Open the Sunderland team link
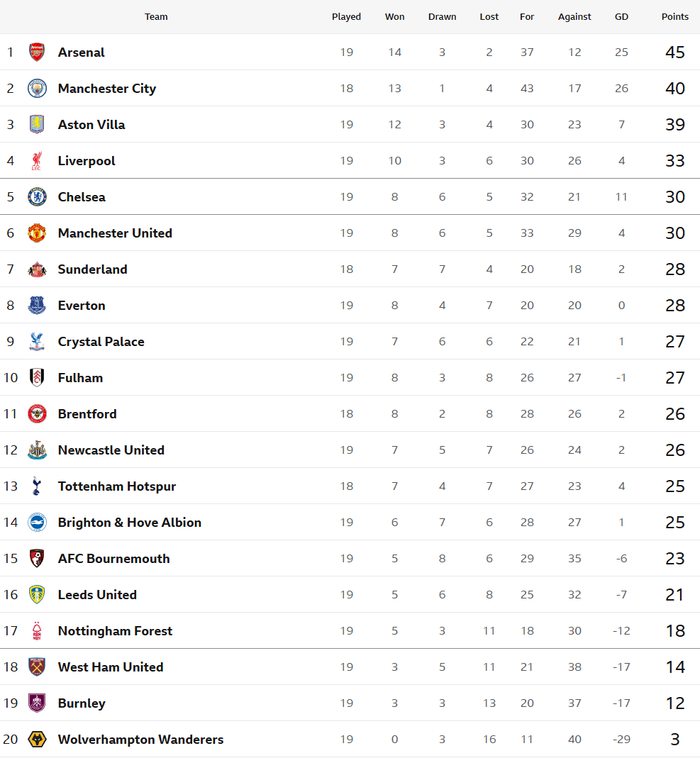 93,269
